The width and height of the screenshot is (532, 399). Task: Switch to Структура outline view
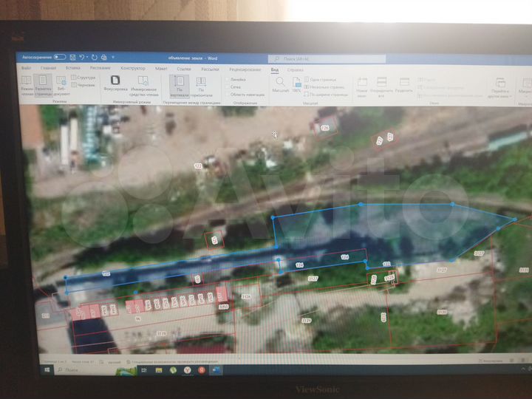[83, 78]
